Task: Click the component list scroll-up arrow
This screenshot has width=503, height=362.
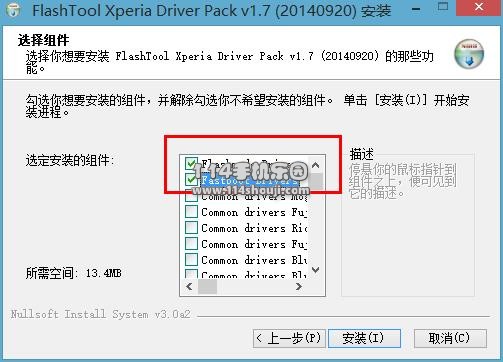Action: coord(315,165)
